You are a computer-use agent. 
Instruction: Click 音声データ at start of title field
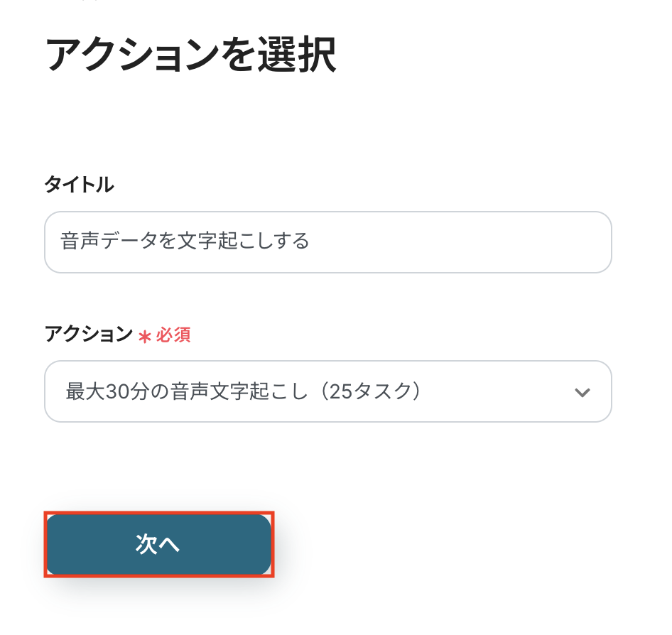click(97, 241)
